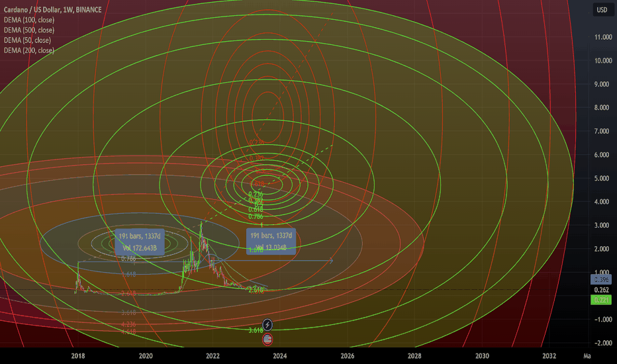The width and height of the screenshot is (617, 364).
Task: Click the 4.000 price axis label
Action: click(603, 202)
